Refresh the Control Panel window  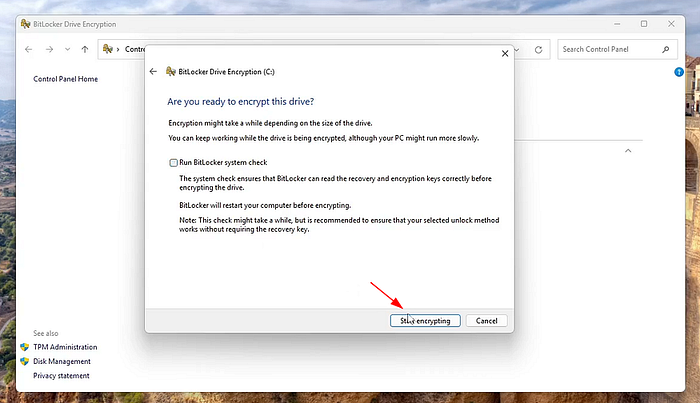pos(538,50)
